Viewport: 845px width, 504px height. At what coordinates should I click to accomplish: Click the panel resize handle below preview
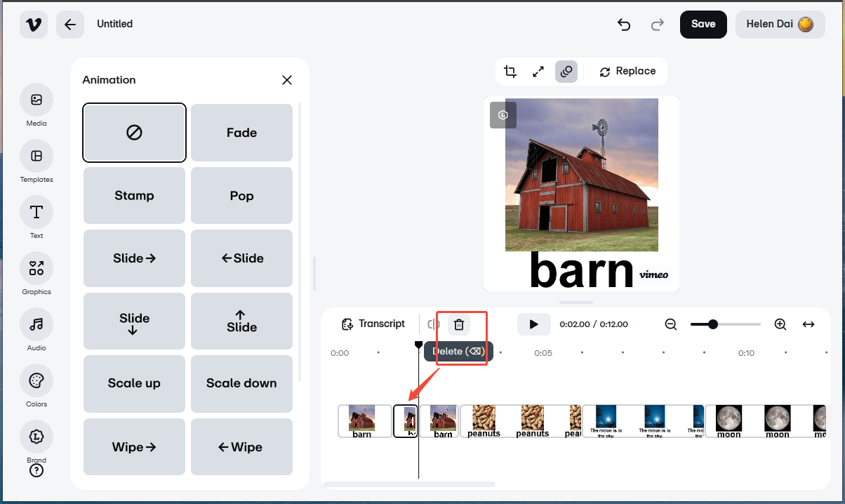(x=576, y=303)
